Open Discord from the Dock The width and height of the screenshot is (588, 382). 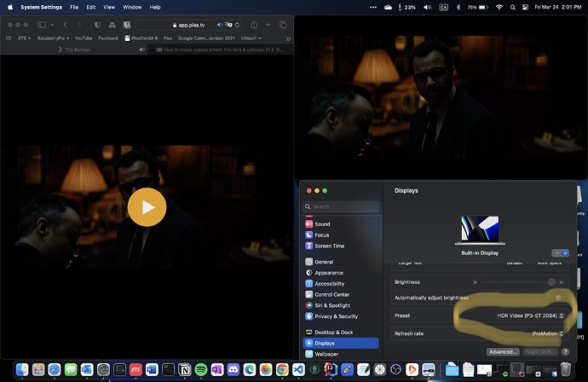[x=233, y=370]
